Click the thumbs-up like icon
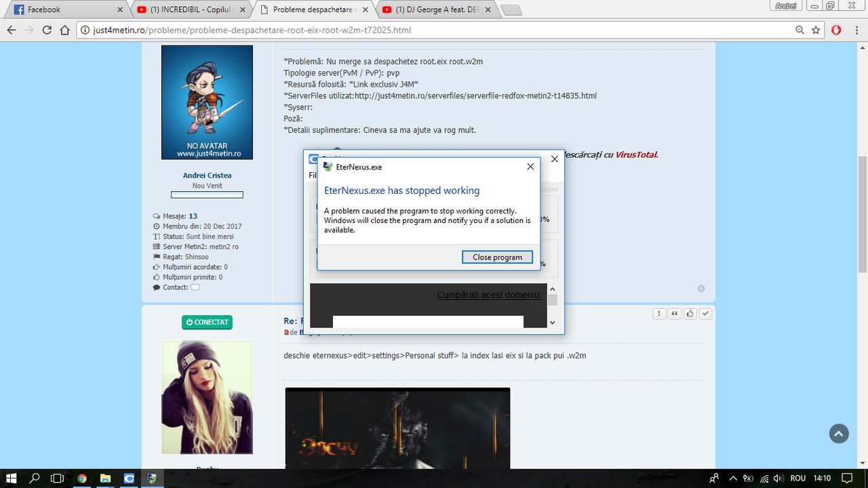 [x=690, y=313]
